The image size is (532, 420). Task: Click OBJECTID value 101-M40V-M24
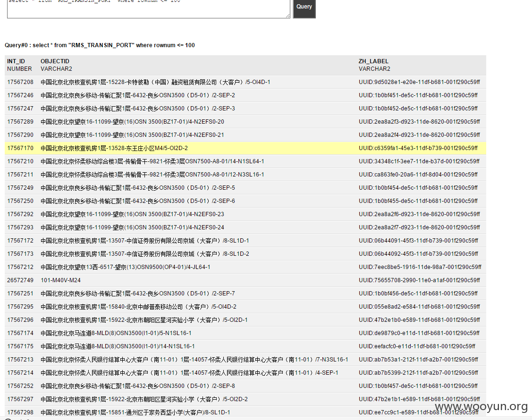[x=61, y=281]
